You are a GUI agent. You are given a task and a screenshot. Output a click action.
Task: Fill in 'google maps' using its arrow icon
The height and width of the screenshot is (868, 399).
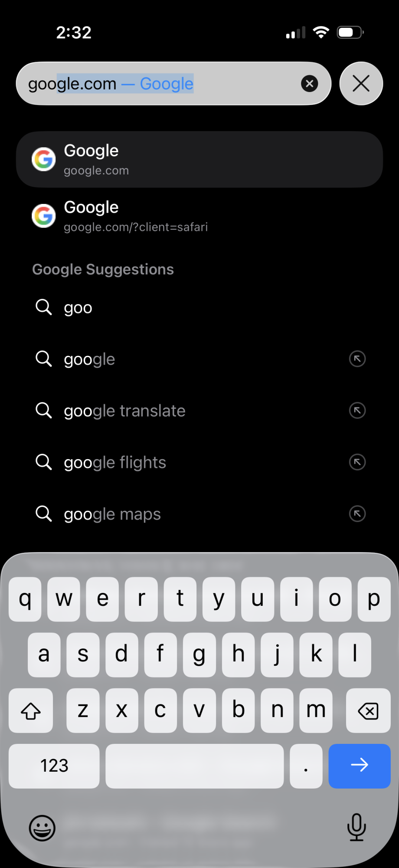click(x=357, y=514)
